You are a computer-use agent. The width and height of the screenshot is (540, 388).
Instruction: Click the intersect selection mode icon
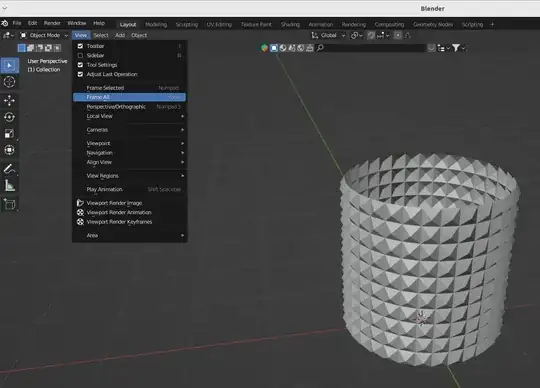57,48
